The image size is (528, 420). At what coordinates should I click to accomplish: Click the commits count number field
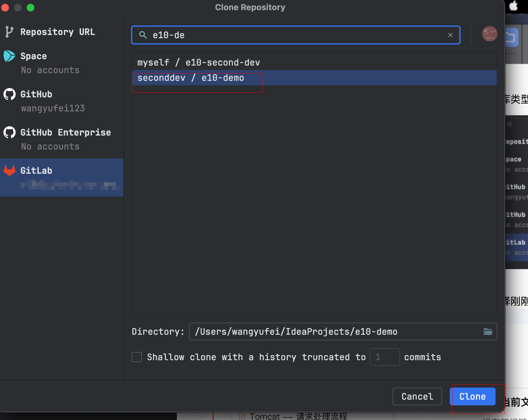384,357
